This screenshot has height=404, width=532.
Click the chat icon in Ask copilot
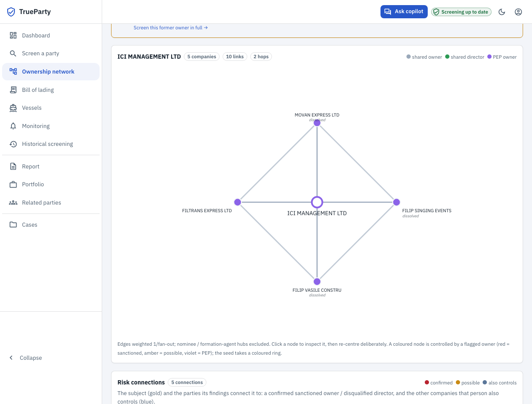pyautogui.click(x=388, y=11)
